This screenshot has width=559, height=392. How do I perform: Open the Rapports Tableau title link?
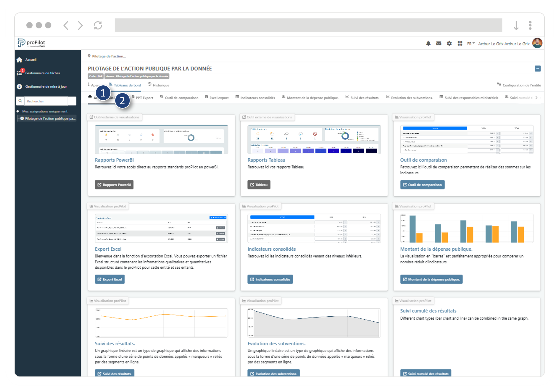[266, 160]
